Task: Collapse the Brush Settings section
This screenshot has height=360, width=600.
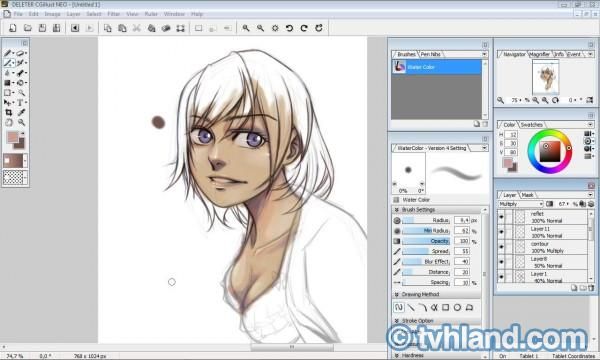Action: 397,210
